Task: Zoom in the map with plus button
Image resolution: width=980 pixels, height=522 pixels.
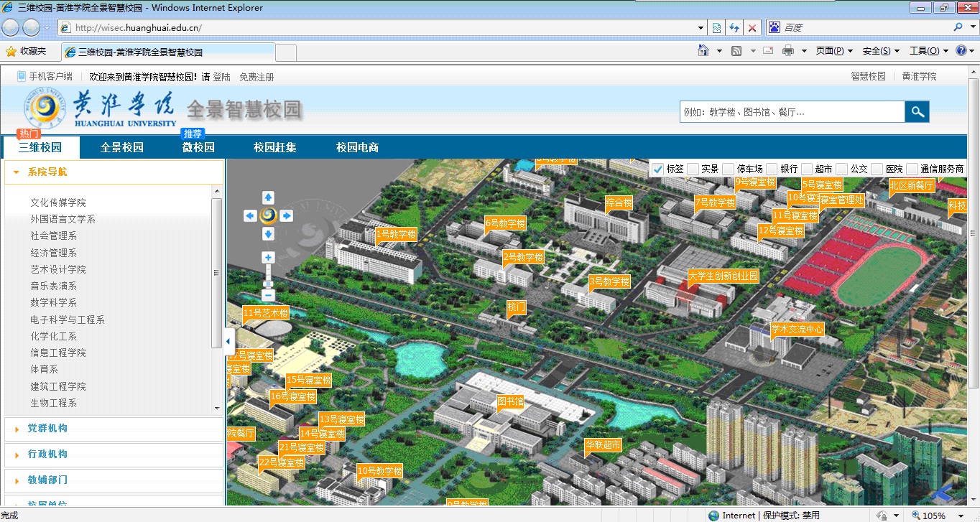Action: click(x=268, y=257)
